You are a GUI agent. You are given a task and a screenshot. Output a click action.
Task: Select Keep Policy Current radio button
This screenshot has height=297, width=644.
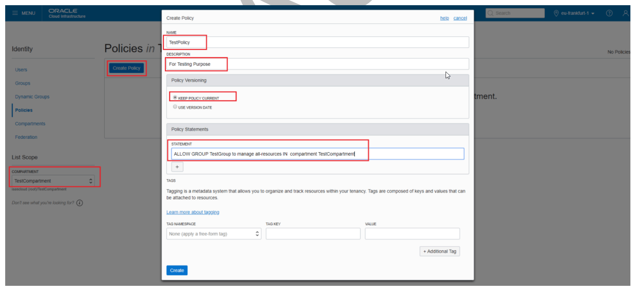point(175,98)
